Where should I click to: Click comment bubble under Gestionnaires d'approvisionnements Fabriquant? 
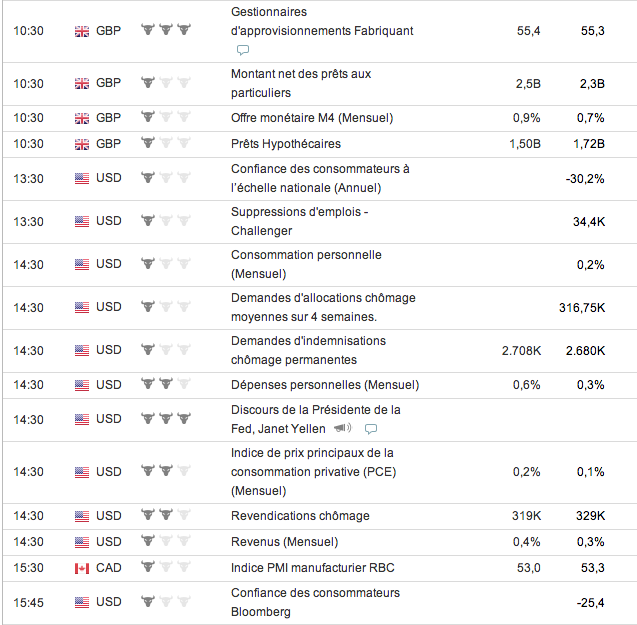pyautogui.click(x=243, y=50)
